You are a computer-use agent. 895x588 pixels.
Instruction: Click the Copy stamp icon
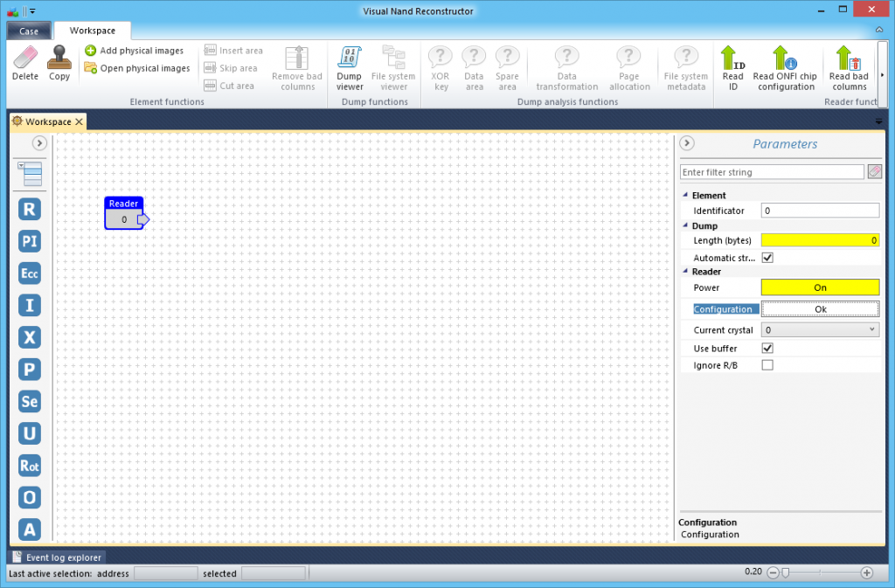click(59, 58)
